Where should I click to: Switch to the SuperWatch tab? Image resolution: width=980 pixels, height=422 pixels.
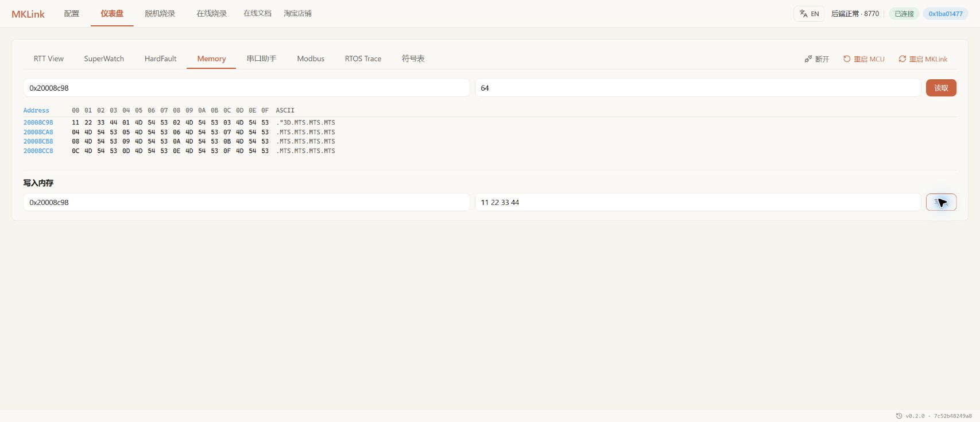click(104, 59)
